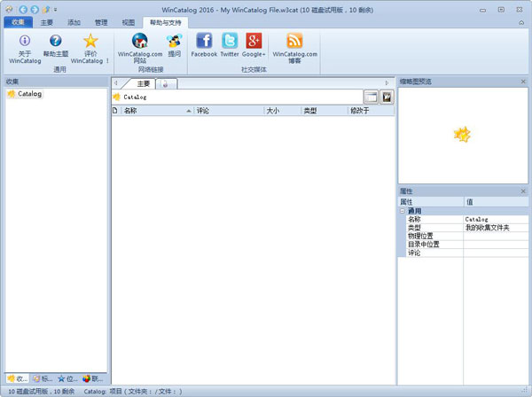The height and width of the screenshot is (397, 532).
Task: Switch to 联... contacts bottom tab
Action: pyautogui.click(x=93, y=378)
